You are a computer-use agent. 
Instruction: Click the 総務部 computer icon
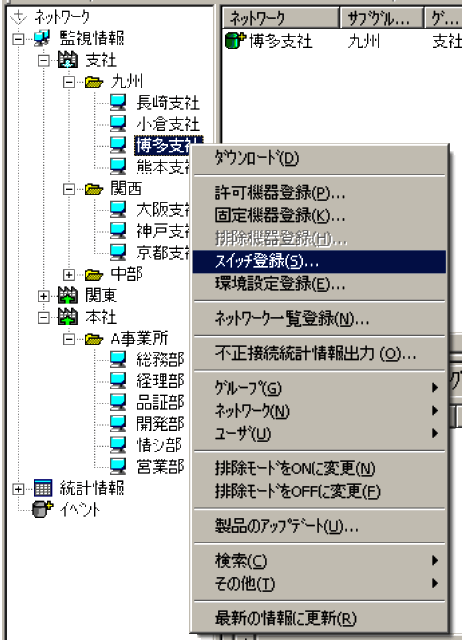pyautogui.click(x=118, y=359)
